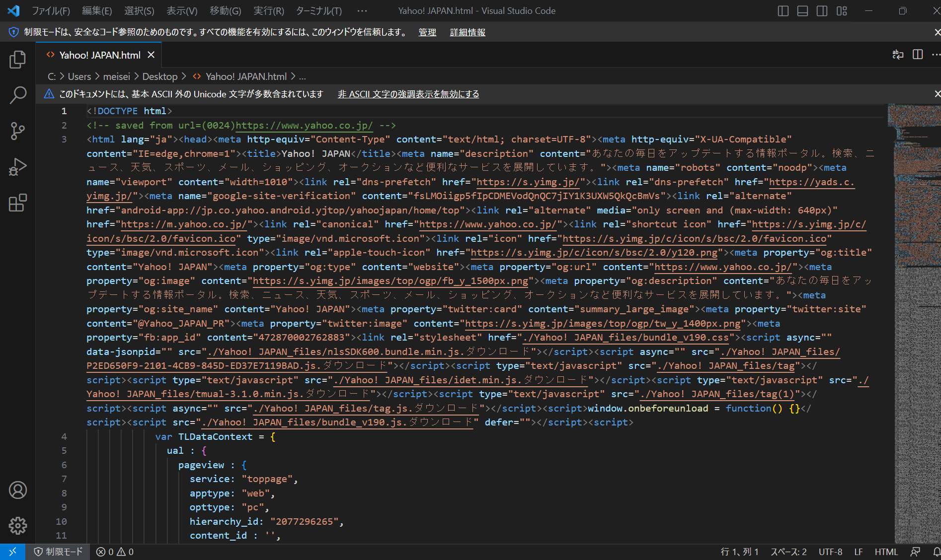Image resolution: width=941 pixels, height=560 pixels.
Task: Open the Accounts menu icon
Action: [18, 490]
